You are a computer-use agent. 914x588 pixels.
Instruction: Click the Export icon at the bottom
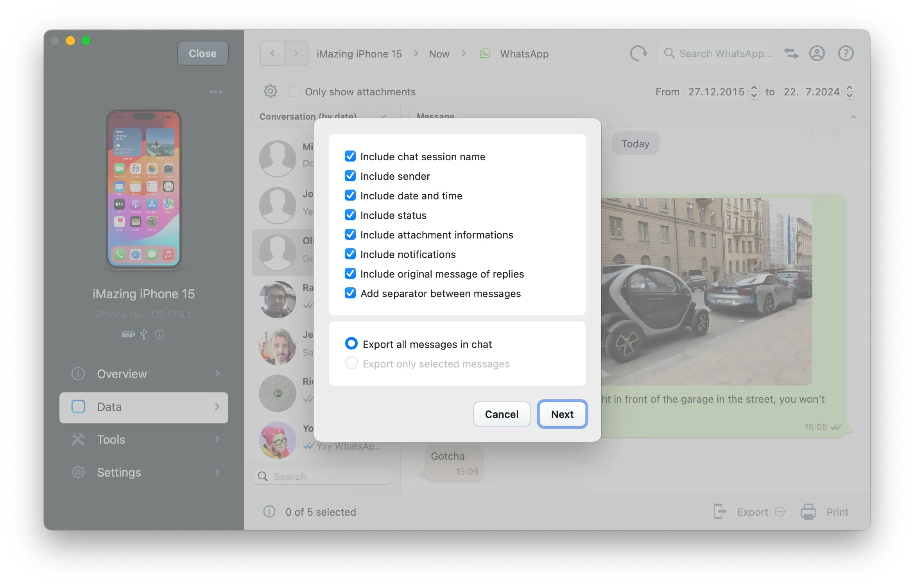click(x=720, y=511)
